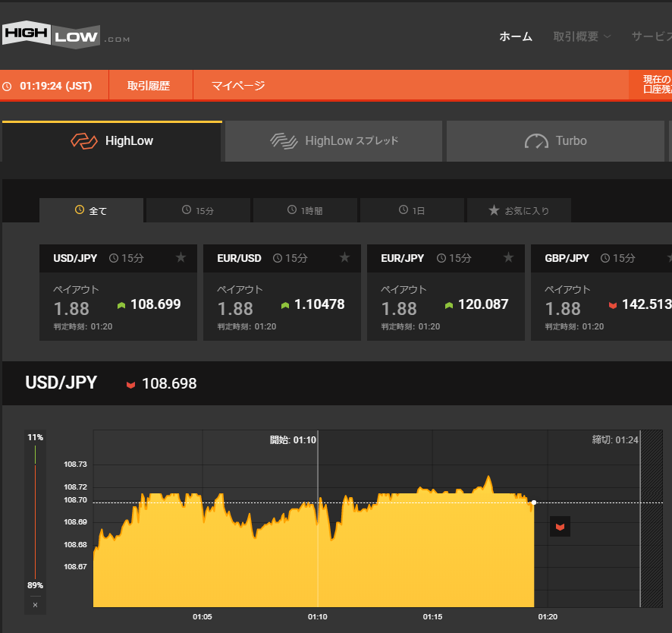Click the clock icon in 1日 filter
The height and width of the screenshot is (633, 672).
tap(404, 209)
